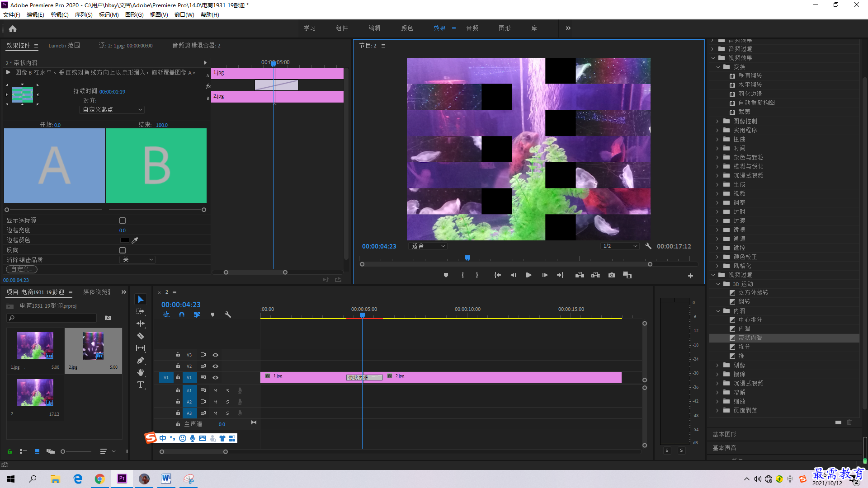Step back one frame in Program monitor
The image size is (868, 488).
click(x=513, y=275)
